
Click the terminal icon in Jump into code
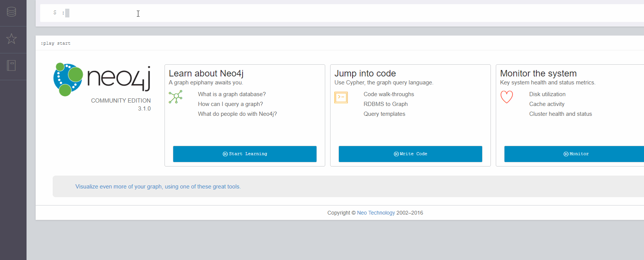341,97
